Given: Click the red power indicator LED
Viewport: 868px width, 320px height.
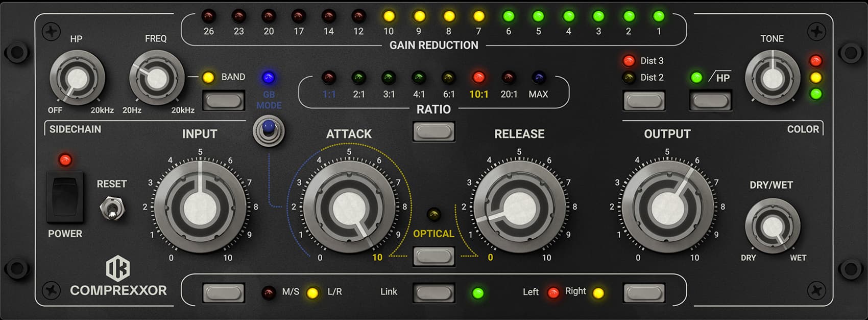Looking at the screenshot, I should [65, 160].
